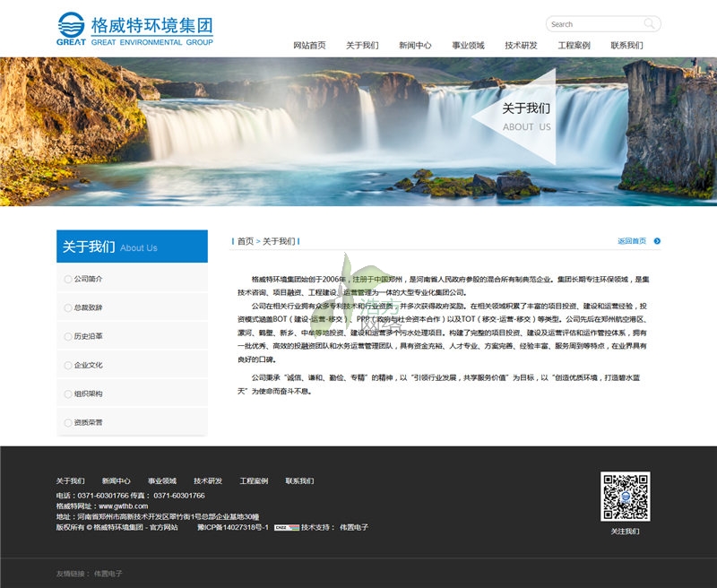Click the blue arrow beside 返回首页
This screenshot has width=717, height=588.
point(657,241)
